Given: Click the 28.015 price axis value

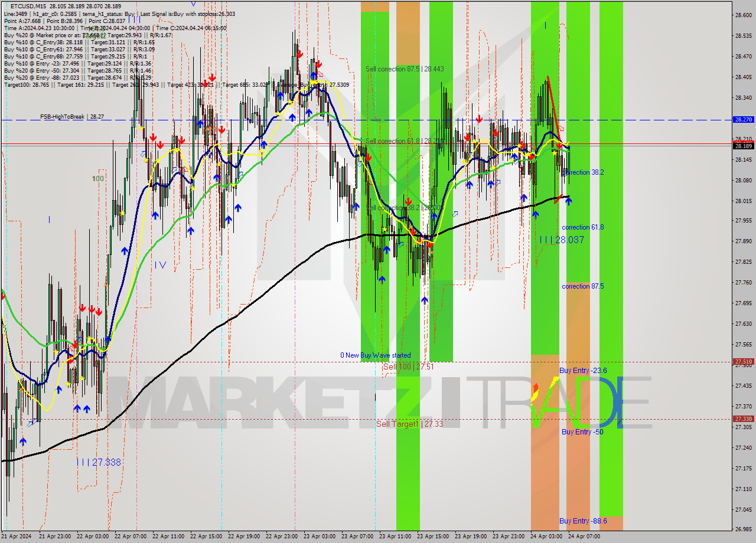Looking at the screenshot, I should click(743, 201).
